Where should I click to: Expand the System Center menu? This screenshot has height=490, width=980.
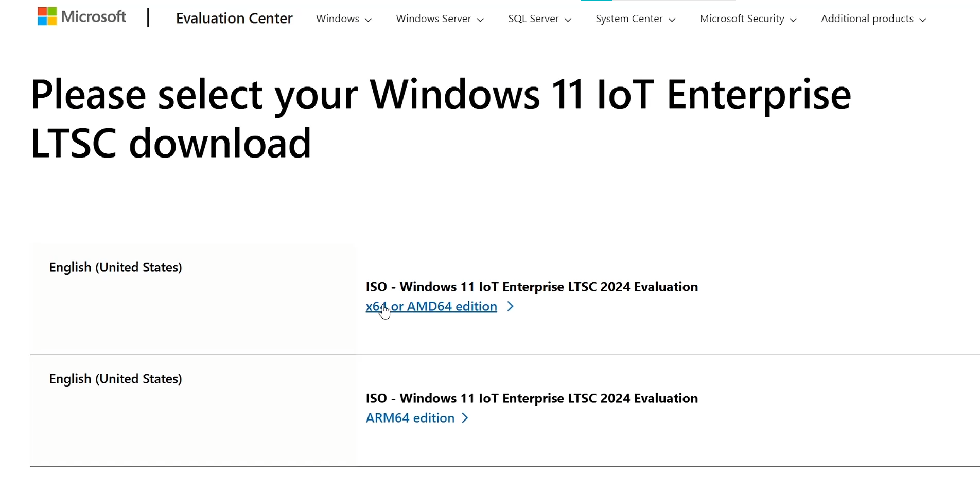tap(672, 20)
